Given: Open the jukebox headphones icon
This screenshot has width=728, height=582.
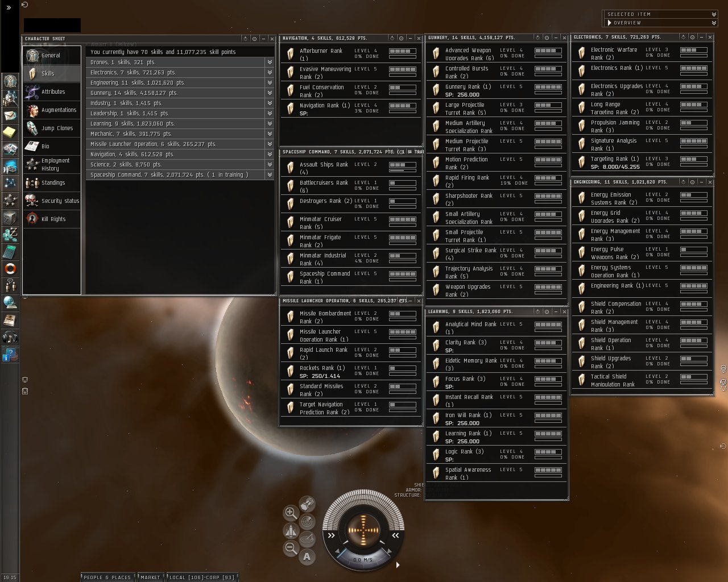Looking at the screenshot, I should coord(10,336).
